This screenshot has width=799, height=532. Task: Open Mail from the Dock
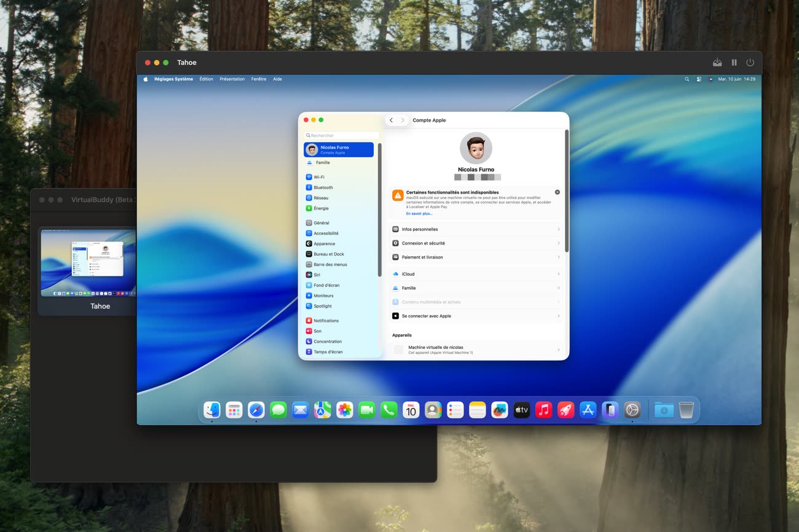click(301, 410)
